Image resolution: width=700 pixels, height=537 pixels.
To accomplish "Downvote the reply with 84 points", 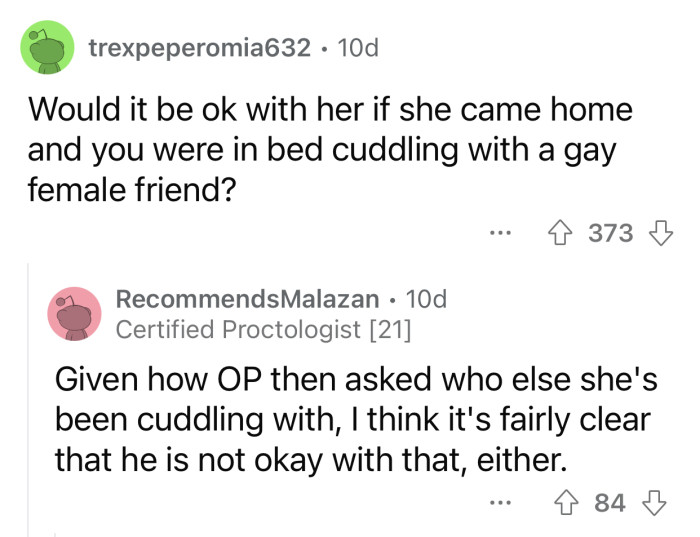I will pyautogui.click(x=654, y=503).
